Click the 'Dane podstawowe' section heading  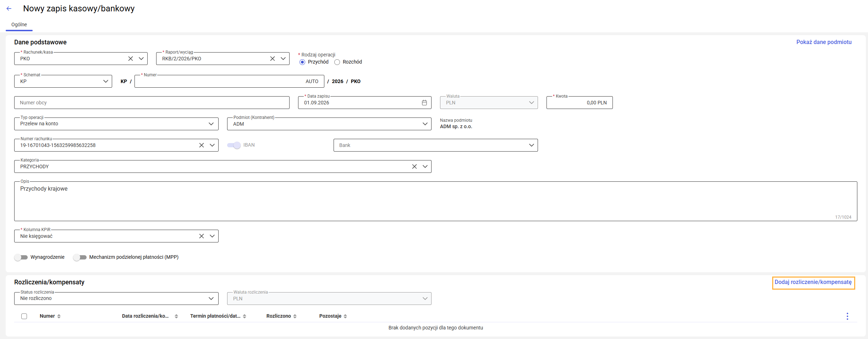point(40,42)
